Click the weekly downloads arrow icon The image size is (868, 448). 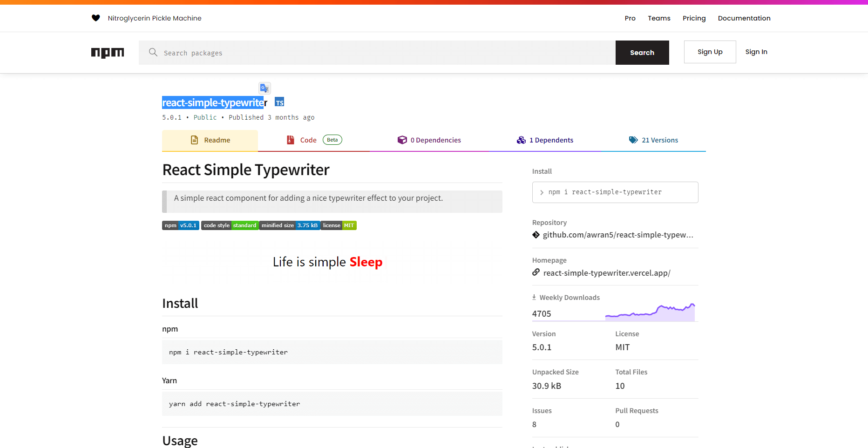click(534, 297)
